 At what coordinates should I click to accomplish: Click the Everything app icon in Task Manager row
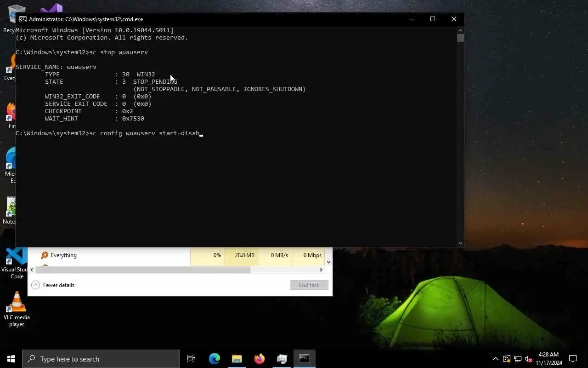[x=45, y=255]
